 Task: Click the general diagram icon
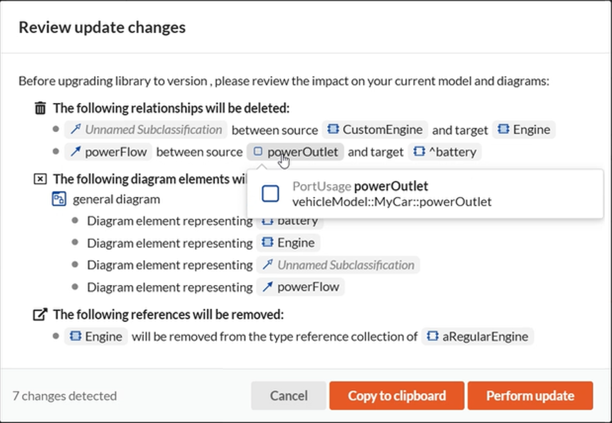coord(59,200)
